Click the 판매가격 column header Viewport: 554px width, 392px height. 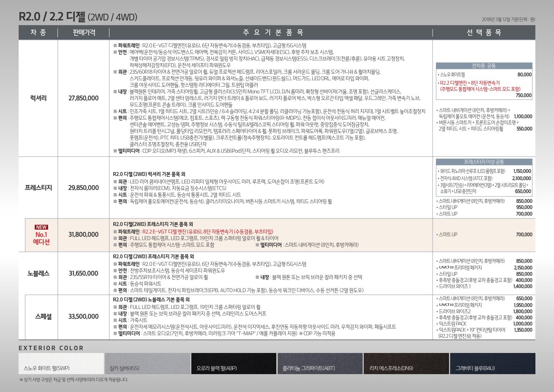84,33
